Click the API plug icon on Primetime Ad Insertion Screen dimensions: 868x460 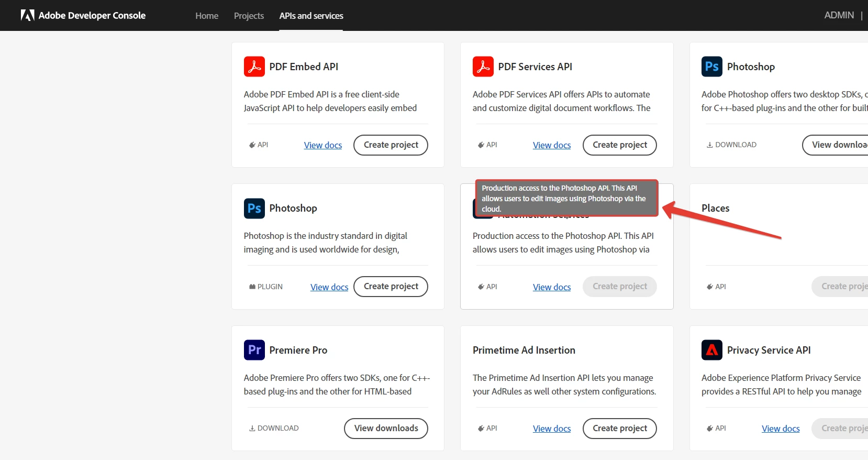tap(481, 428)
